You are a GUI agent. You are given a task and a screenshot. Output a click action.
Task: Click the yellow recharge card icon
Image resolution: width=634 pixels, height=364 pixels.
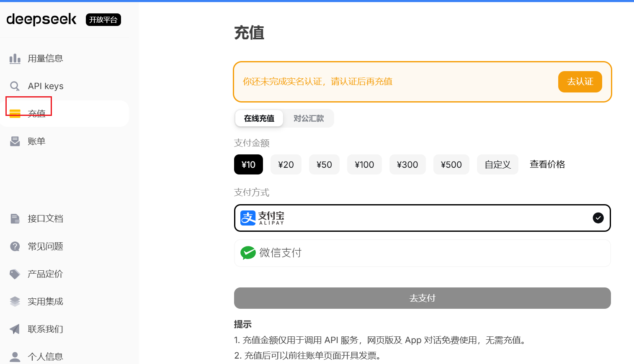point(15,113)
